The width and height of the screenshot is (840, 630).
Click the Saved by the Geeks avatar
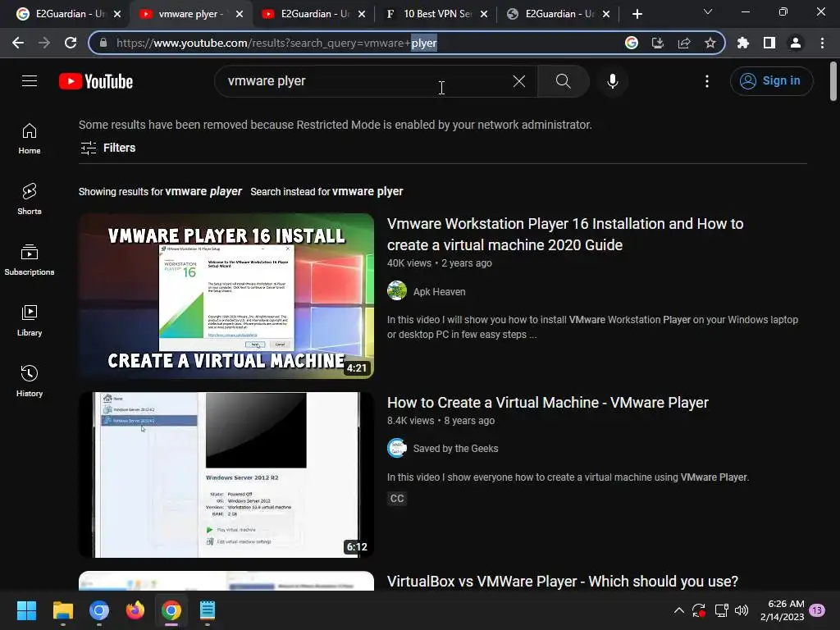coord(397,448)
